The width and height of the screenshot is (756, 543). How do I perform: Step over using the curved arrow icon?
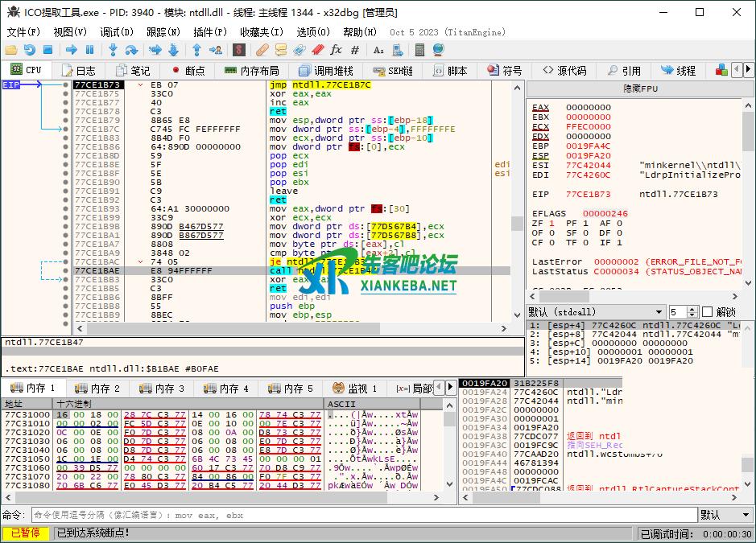(x=131, y=50)
